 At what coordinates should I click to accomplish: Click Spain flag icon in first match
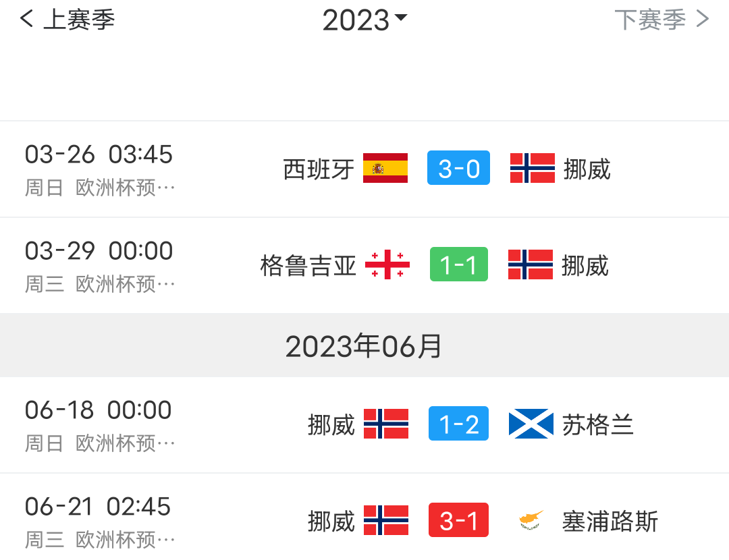(x=385, y=168)
